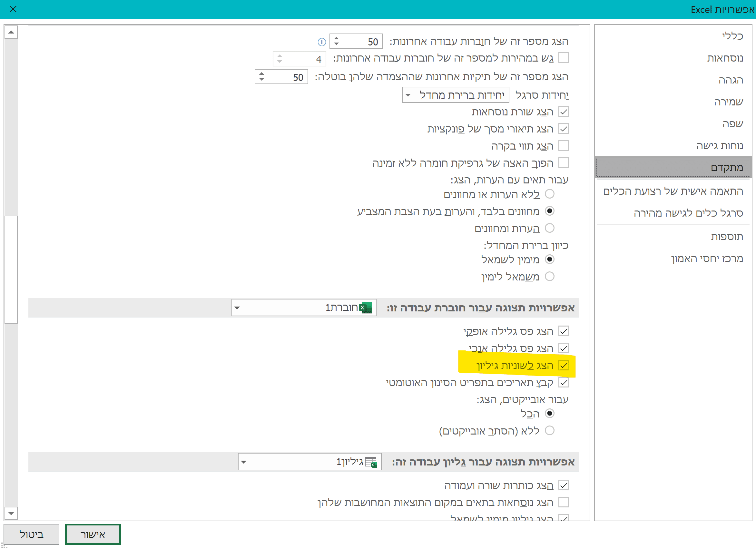
Task: Click the info icon beside recent workbooks count
Action: coord(322,42)
